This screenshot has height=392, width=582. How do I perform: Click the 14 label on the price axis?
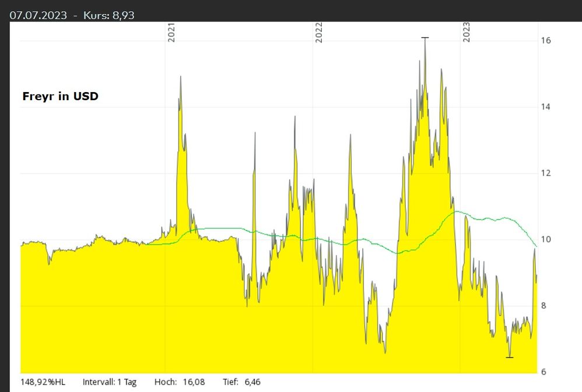(x=546, y=107)
